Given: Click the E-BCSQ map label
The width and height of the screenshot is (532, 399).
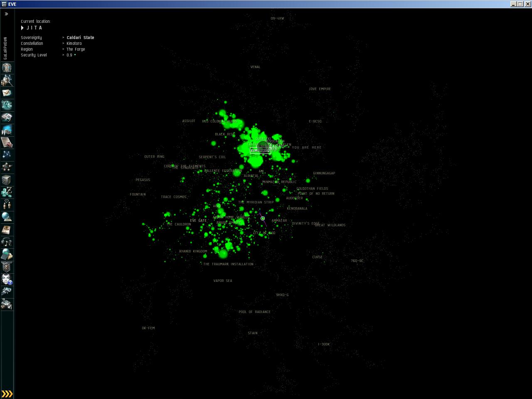Looking at the screenshot, I should tap(315, 121).
